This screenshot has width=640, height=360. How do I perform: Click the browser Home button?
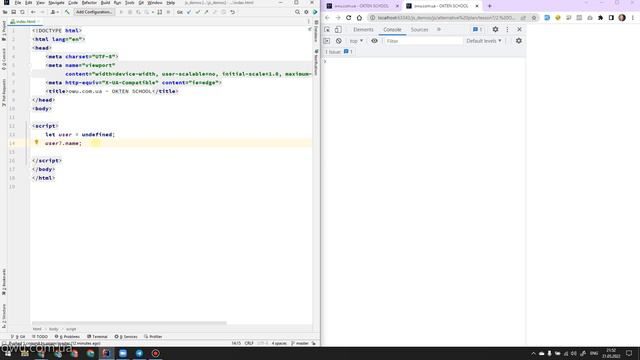tap(359, 18)
